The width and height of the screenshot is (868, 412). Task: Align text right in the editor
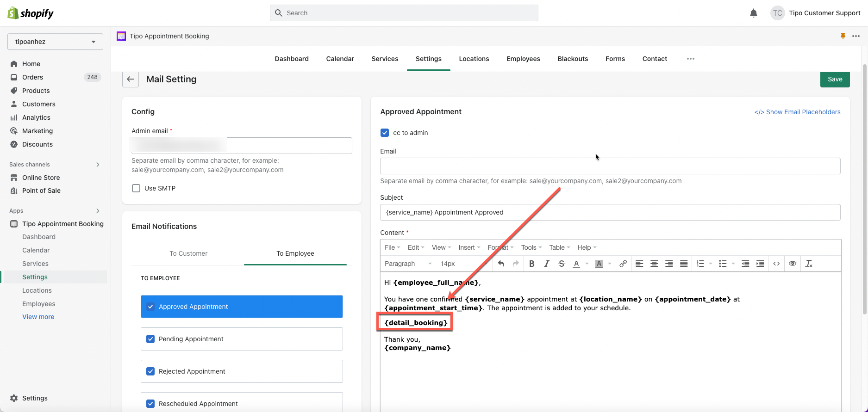tap(669, 264)
